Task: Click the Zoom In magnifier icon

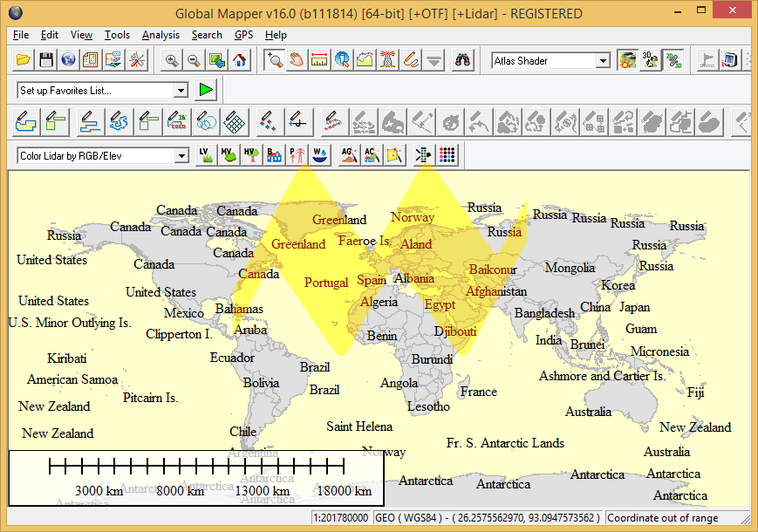Action: click(x=172, y=60)
